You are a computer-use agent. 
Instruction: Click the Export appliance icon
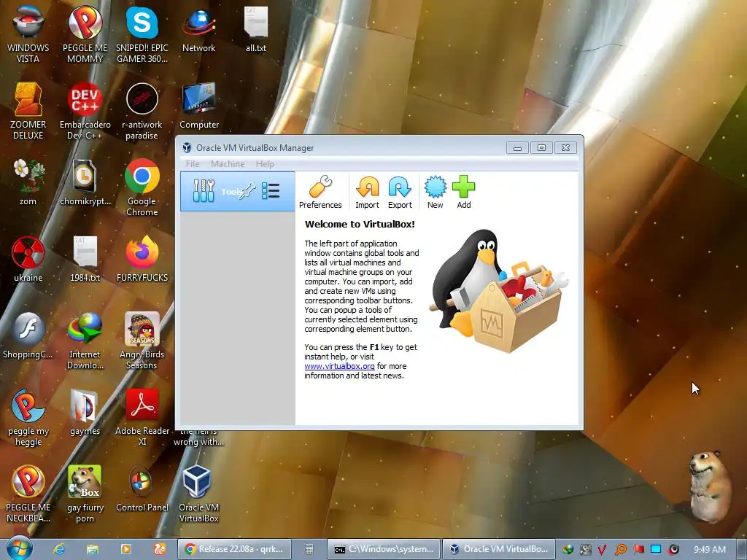[400, 192]
